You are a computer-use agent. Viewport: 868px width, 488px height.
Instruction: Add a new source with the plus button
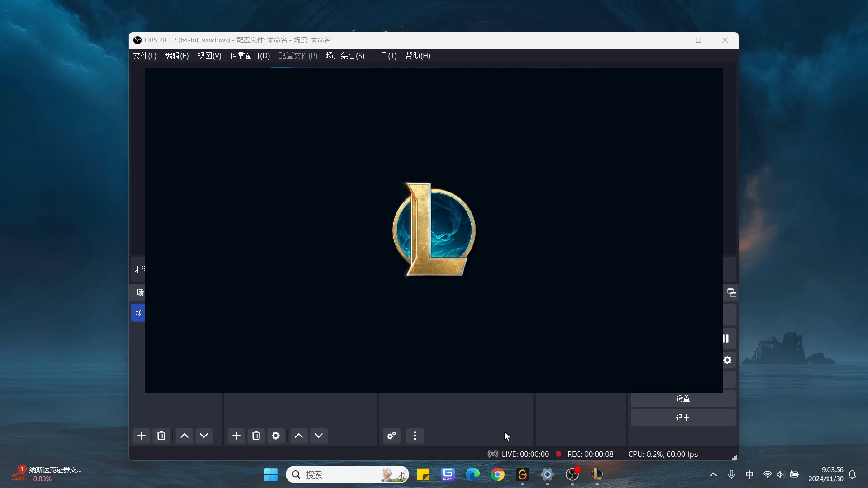tap(236, 436)
